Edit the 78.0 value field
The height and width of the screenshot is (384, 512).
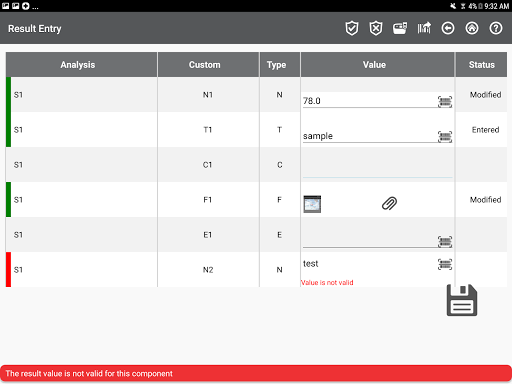click(x=369, y=101)
